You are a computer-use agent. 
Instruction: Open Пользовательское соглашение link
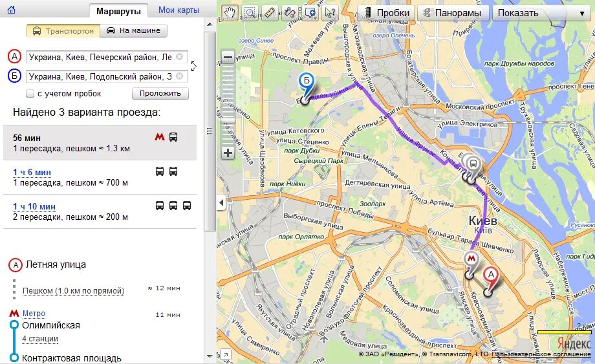click(x=541, y=354)
